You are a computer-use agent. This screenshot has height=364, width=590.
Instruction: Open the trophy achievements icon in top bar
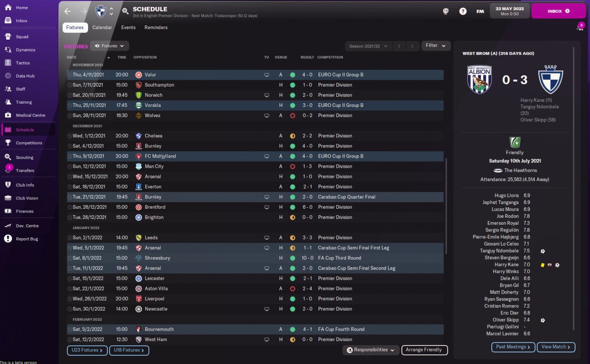[446, 11]
